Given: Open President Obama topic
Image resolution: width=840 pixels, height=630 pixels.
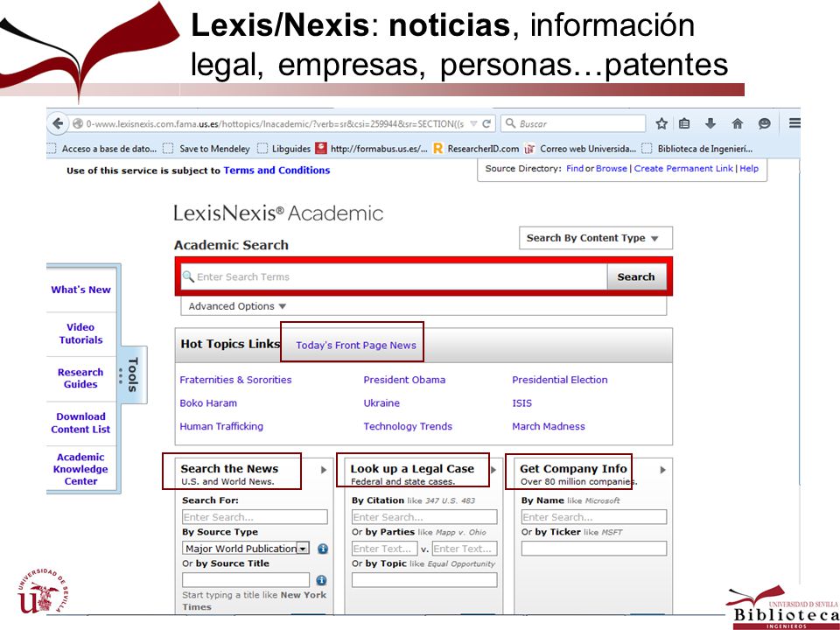Looking at the screenshot, I should click(404, 380).
